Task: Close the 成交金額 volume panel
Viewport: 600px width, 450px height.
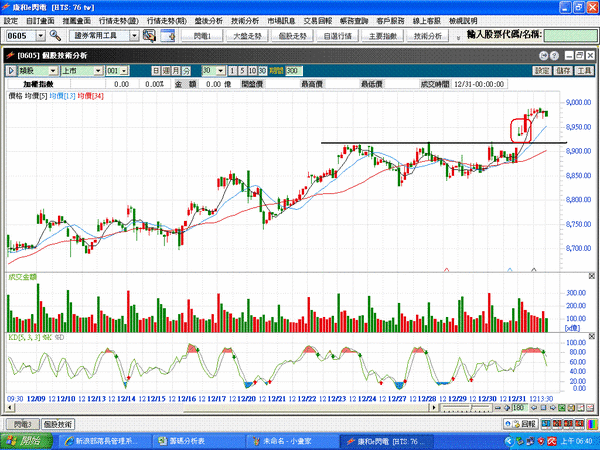Action: [x=592, y=276]
